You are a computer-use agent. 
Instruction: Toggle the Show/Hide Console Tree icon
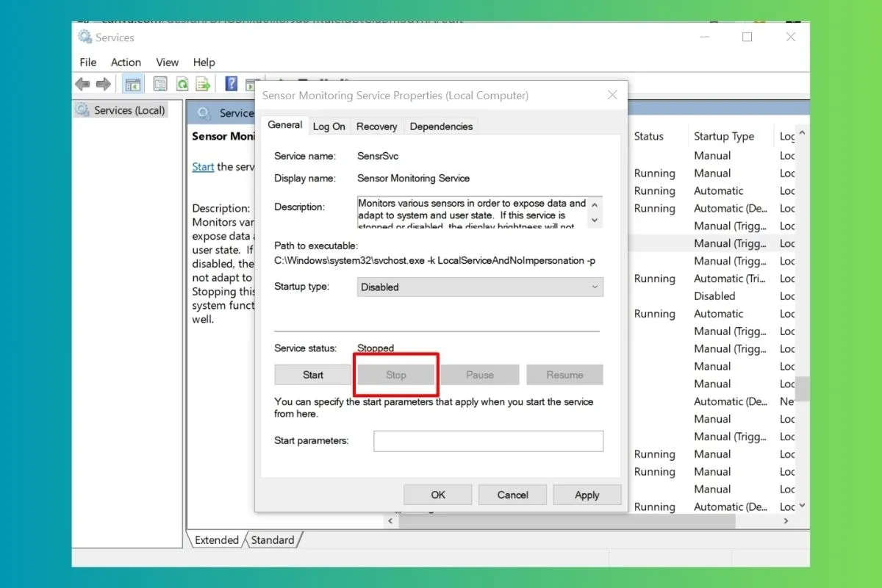(x=133, y=85)
